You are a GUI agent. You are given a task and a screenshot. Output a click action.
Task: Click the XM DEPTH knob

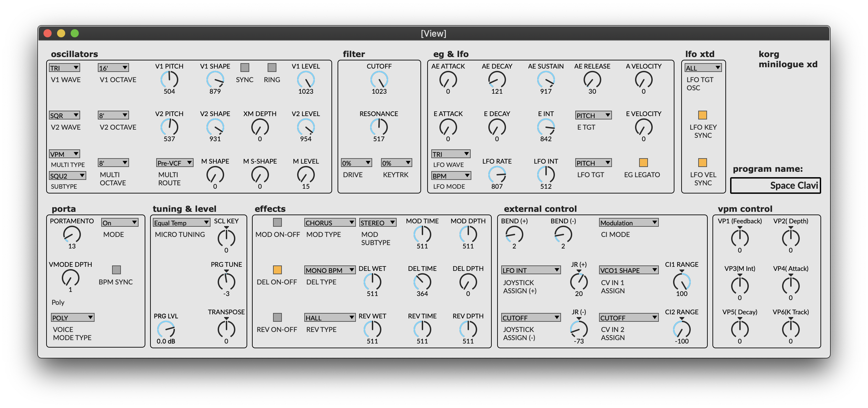point(260,127)
